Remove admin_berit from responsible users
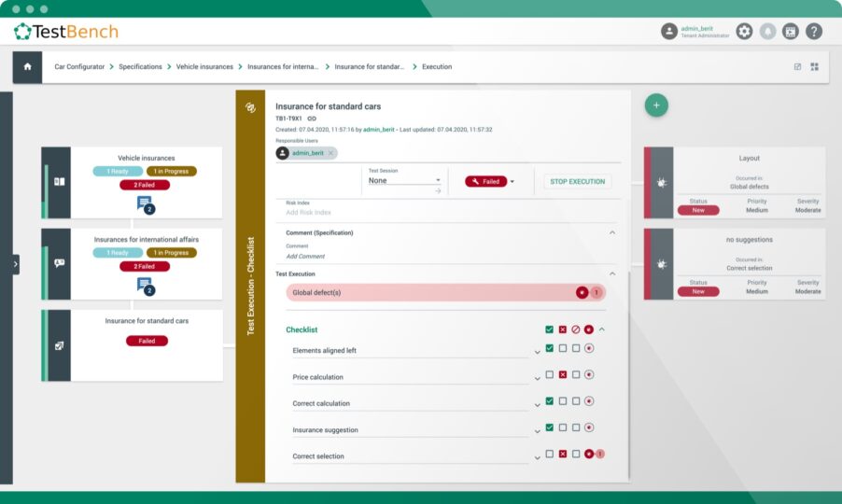This screenshot has width=842, height=504. [x=330, y=153]
